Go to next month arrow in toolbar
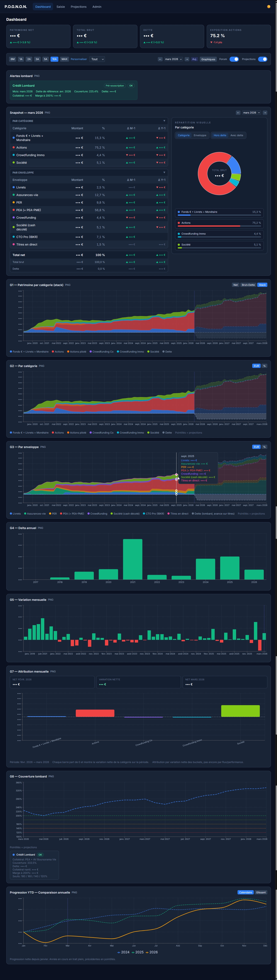Screen dimensions: 277x980 click(x=187, y=59)
